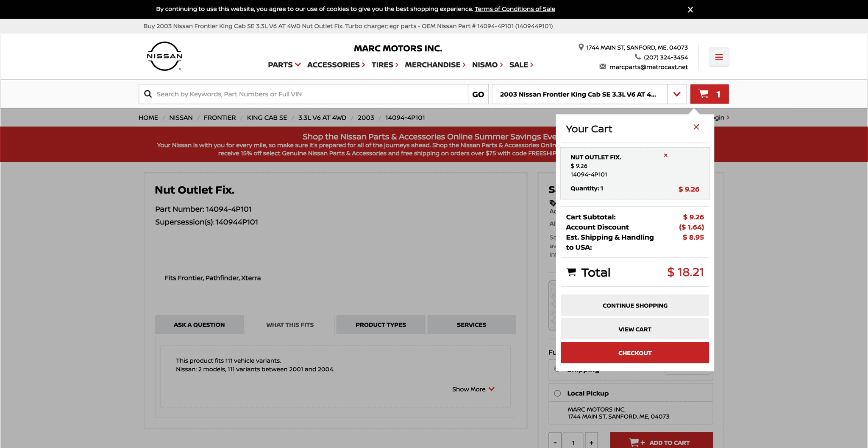Image resolution: width=868 pixels, height=448 pixels.
Task: Expand the vehicle selector dropdown arrow
Action: click(x=677, y=94)
